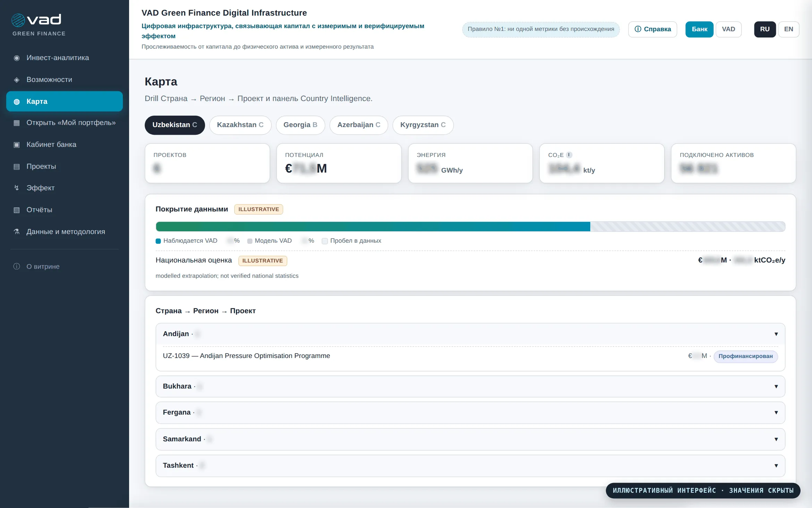Expand the Tashkent region row
Screen dimensions: 812x508
470,466
